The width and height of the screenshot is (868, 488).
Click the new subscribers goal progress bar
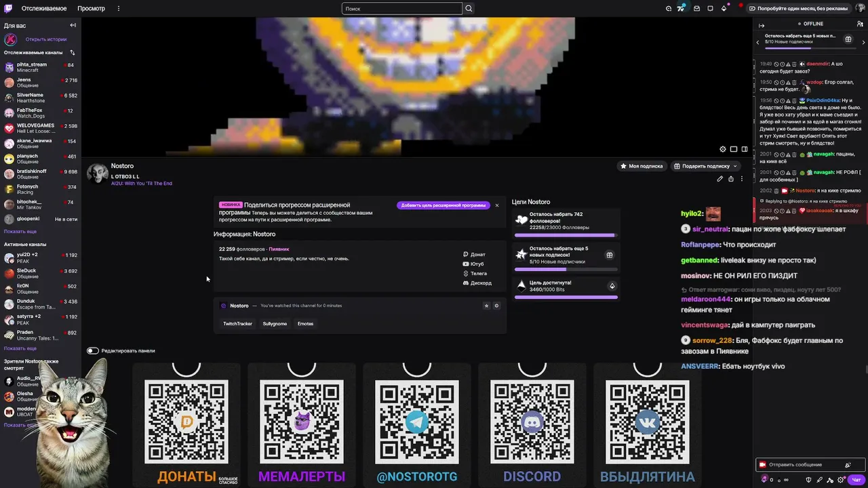[x=566, y=269]
